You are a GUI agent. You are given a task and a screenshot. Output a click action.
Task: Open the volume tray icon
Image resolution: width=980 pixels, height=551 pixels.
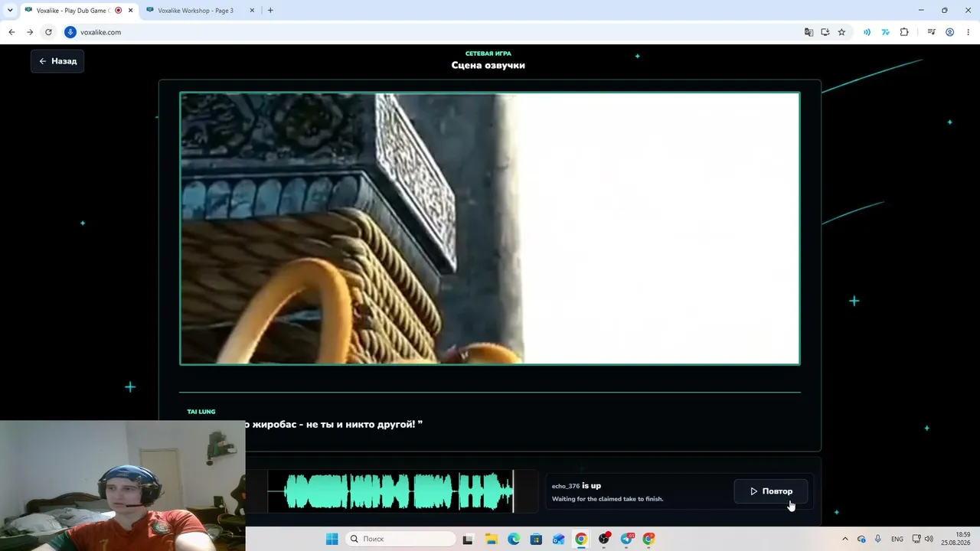tap(929, 539)
